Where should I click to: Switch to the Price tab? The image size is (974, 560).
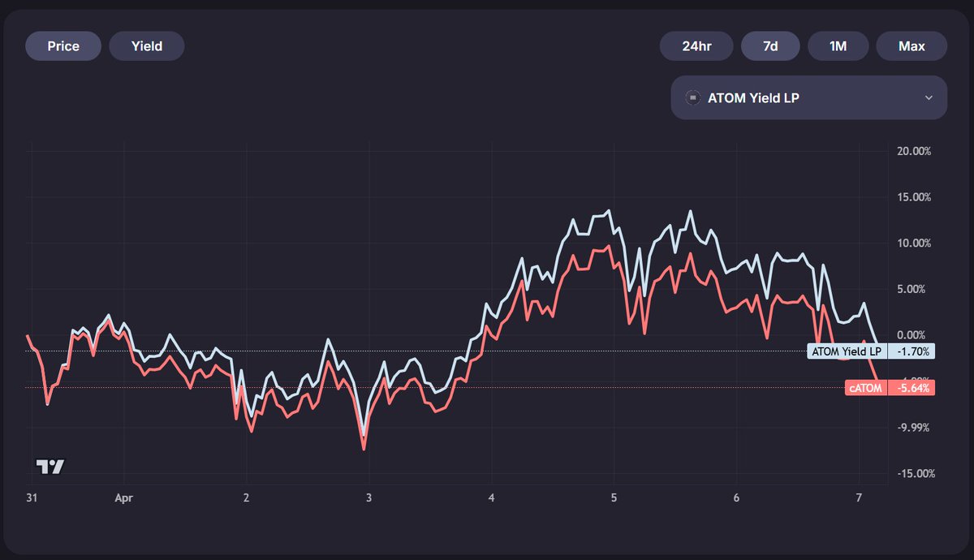coord(63,46)
